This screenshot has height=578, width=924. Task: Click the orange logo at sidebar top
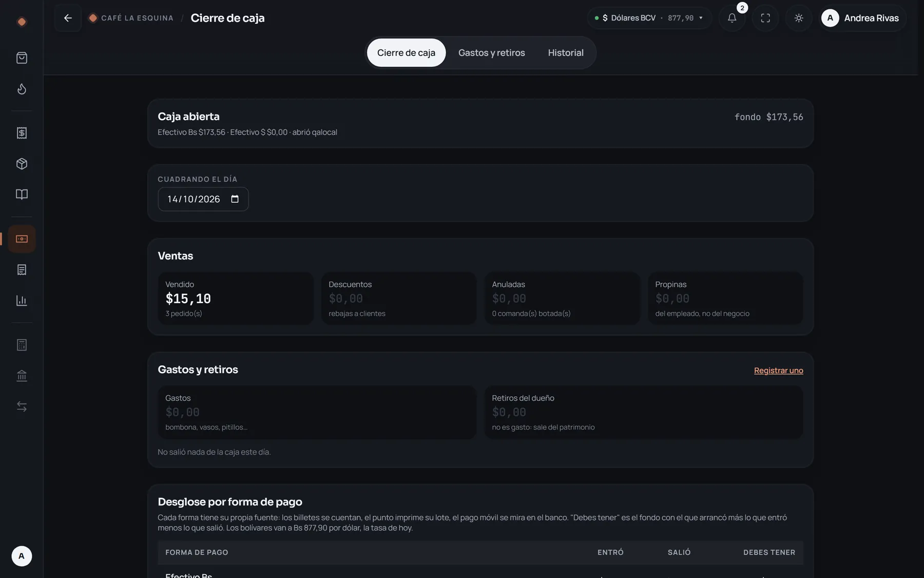22,22
